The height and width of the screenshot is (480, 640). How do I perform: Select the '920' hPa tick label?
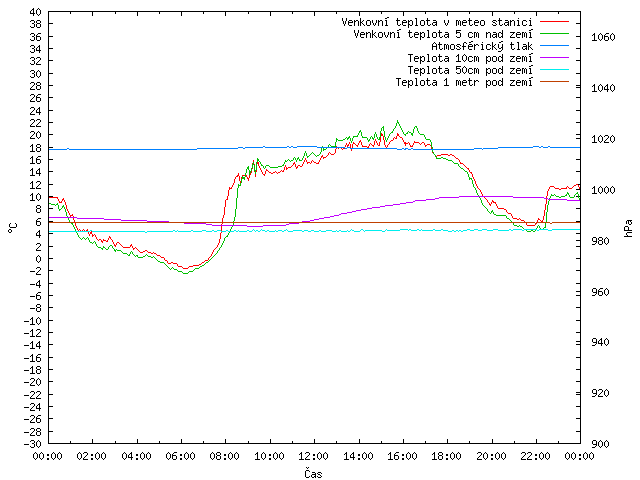pyautogui.click(x=600, y=393)
